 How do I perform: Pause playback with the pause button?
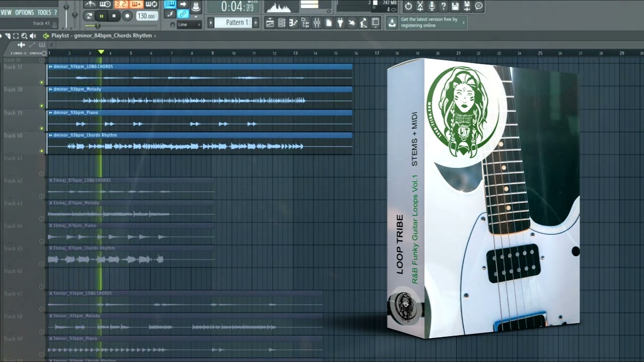click(102, 17)
